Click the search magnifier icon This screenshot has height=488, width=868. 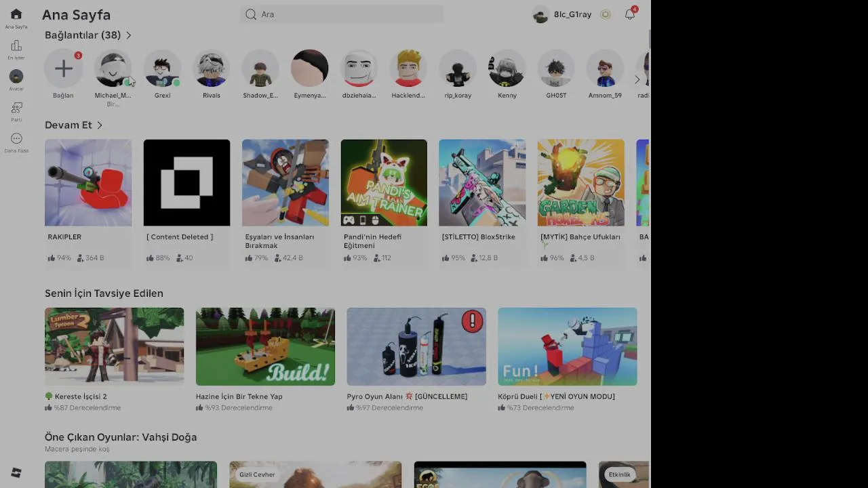coord(251,14)
